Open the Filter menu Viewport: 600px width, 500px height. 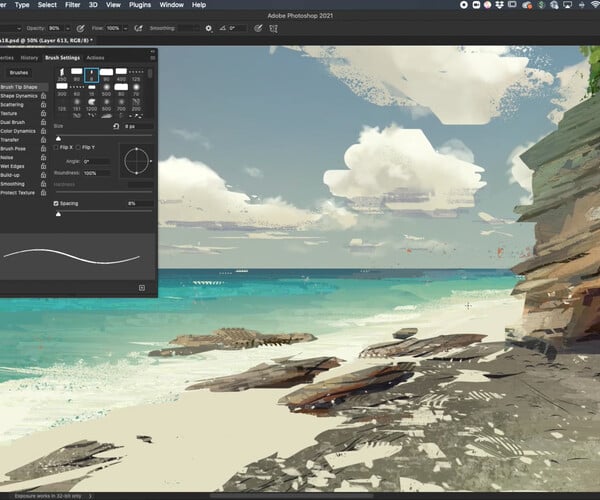tap(74, 5)
